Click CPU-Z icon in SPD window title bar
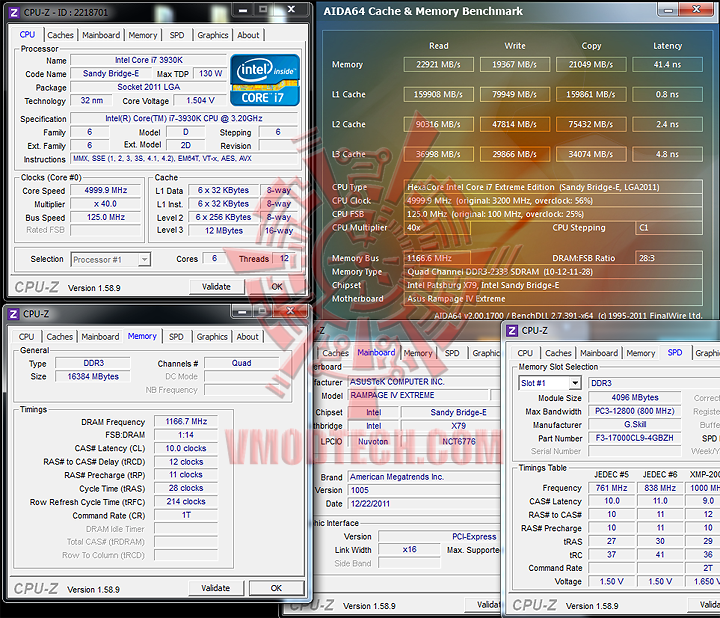 (512, 331)
